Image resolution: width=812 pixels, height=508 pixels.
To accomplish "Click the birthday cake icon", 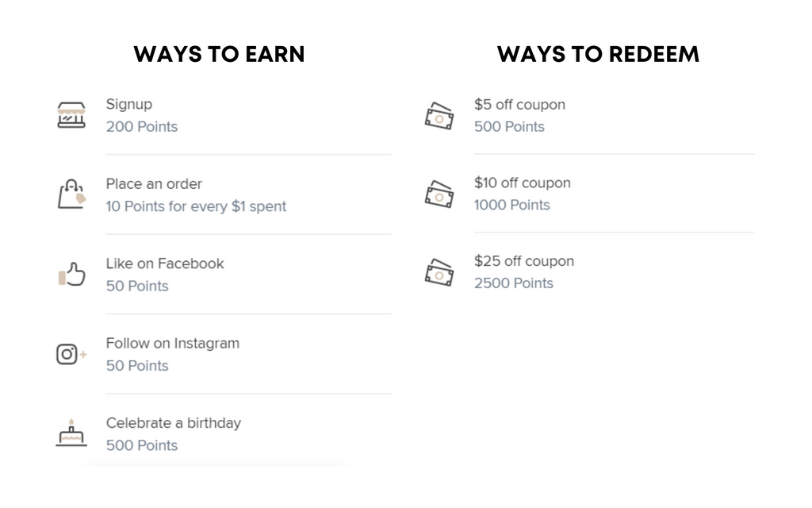I will tap(71, 433).
